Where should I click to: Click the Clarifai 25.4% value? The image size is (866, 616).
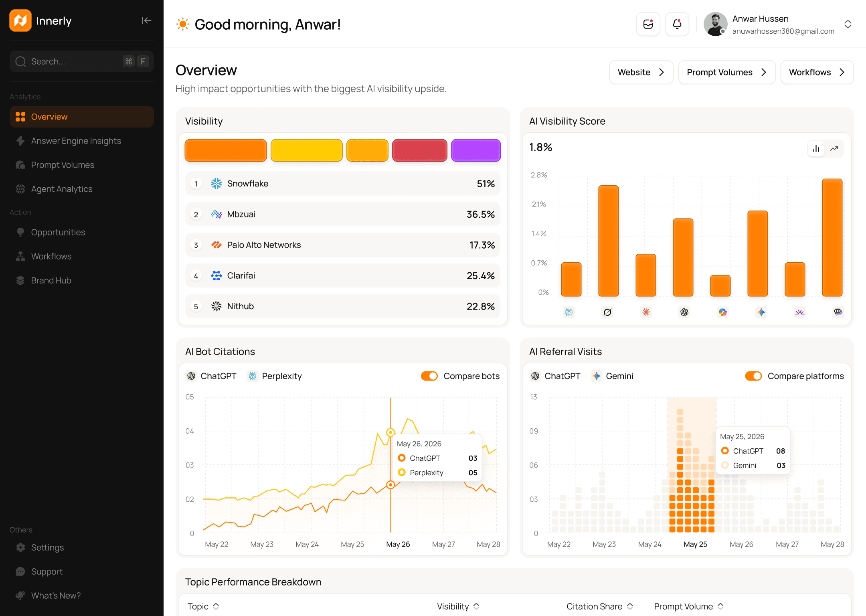(481, 276)
